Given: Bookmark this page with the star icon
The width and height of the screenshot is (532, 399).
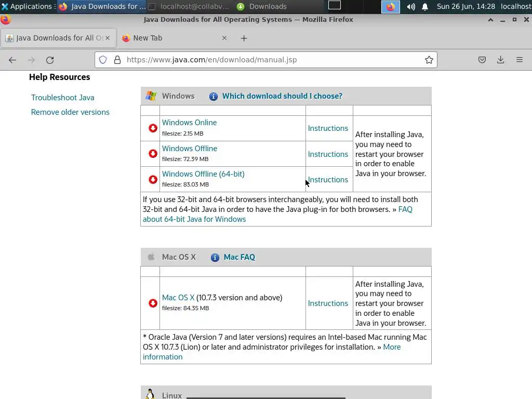Looking at the screenshot, I should click(429, 60).
